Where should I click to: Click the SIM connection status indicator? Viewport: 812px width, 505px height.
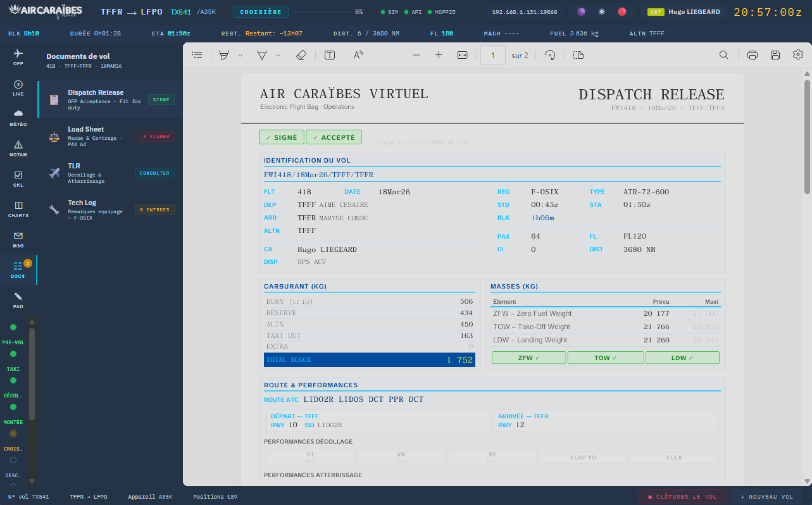[390, 12]
